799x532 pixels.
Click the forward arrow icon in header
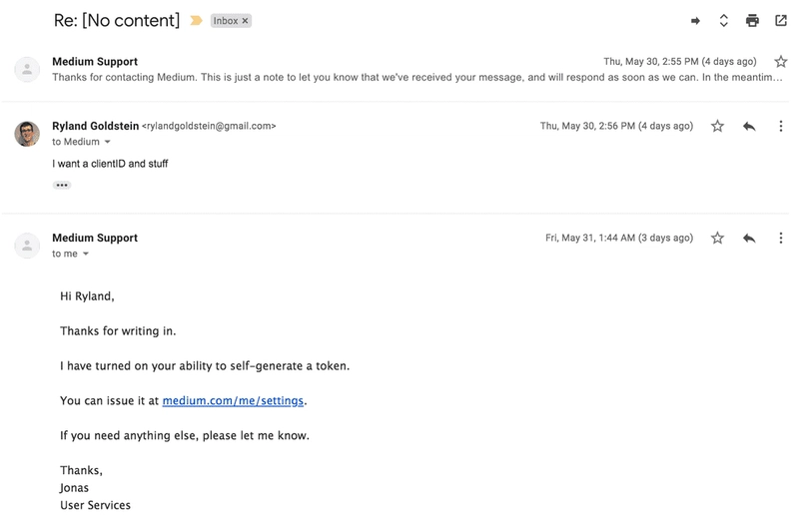[x=696, y=21]
